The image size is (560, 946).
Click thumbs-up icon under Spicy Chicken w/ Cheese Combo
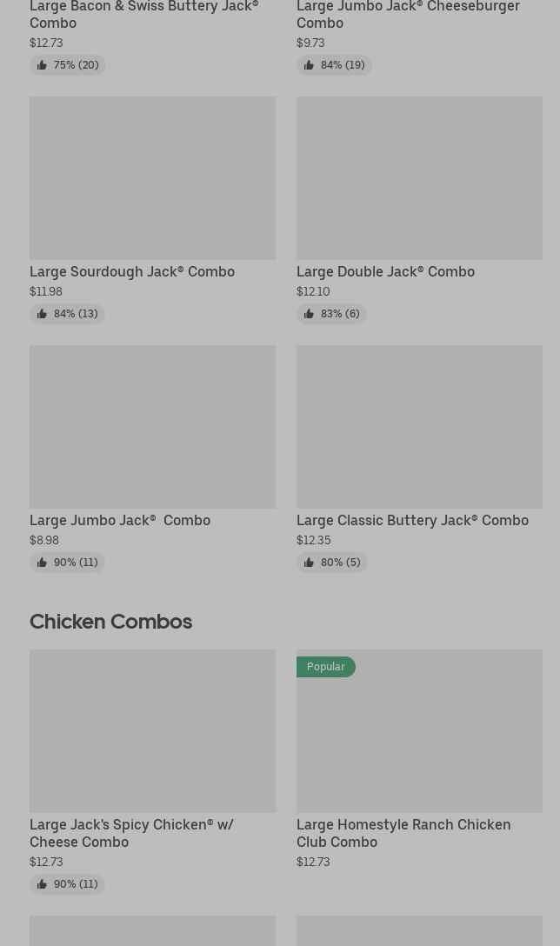[x=42, y=884]
